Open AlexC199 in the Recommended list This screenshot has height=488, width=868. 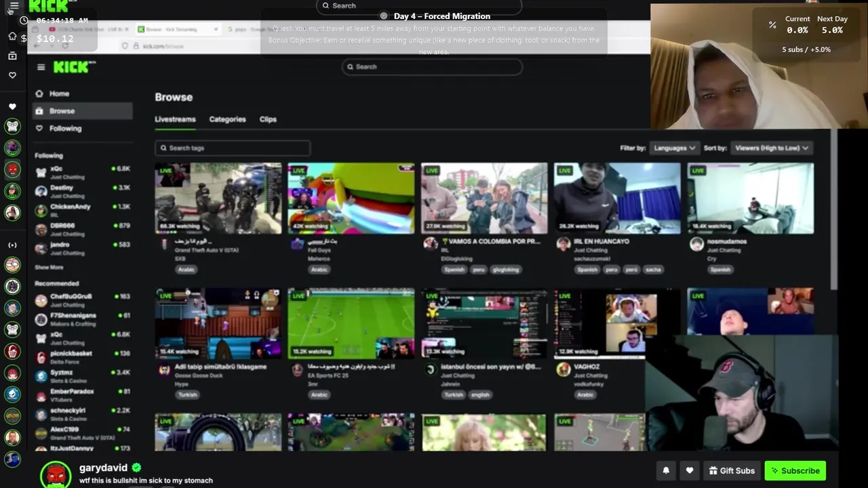click(x=83, y=432)
